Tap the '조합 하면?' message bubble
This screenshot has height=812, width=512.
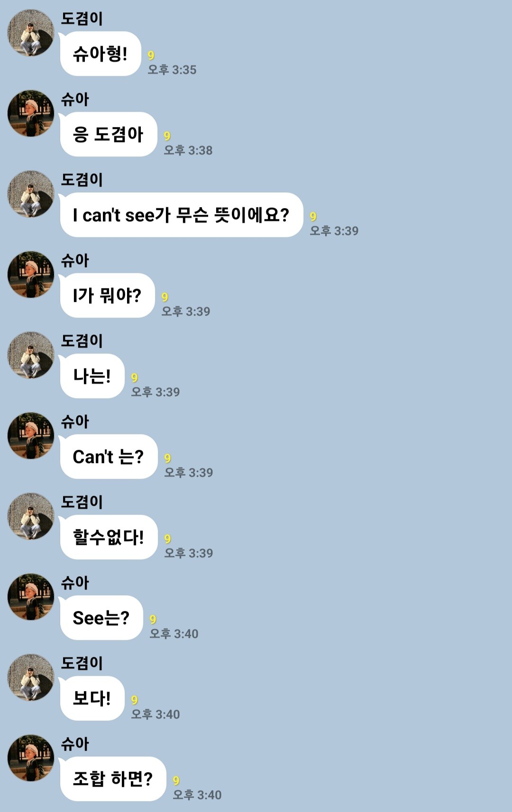pos(113,779)
